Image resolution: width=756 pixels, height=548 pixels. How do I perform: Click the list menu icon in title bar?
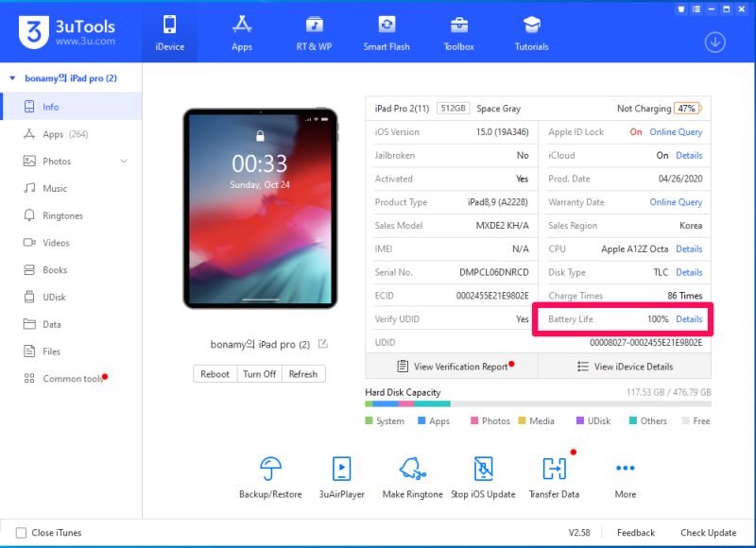pyautogui.click(x=696, y=9)
